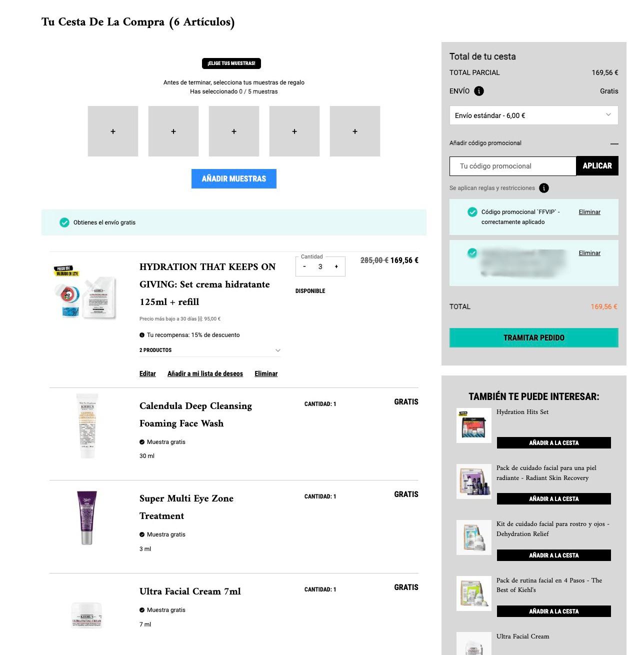Viewport: 644px width, 655px height.
Task: Remove the FFVIP promotional code
Action: [x=589, y=212]
